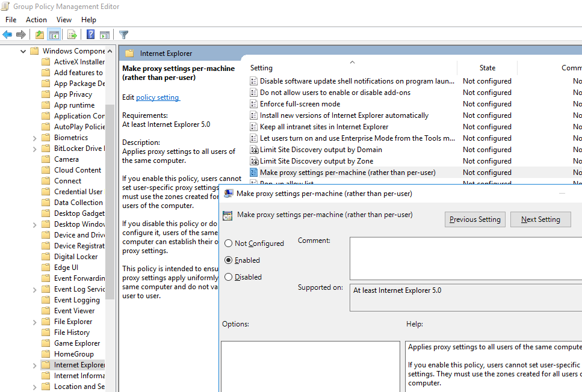Click the icon beside Make proxy settings per-machine row
Image resolution: width=582 pixels, height=392 pixels.
pyautogui.click(x=254, y=173)
